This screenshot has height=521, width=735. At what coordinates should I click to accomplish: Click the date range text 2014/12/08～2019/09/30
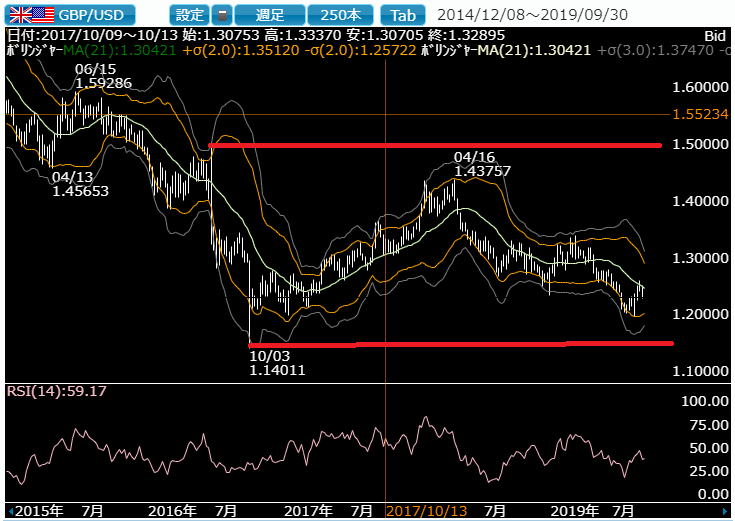click(x=532, y=15)
